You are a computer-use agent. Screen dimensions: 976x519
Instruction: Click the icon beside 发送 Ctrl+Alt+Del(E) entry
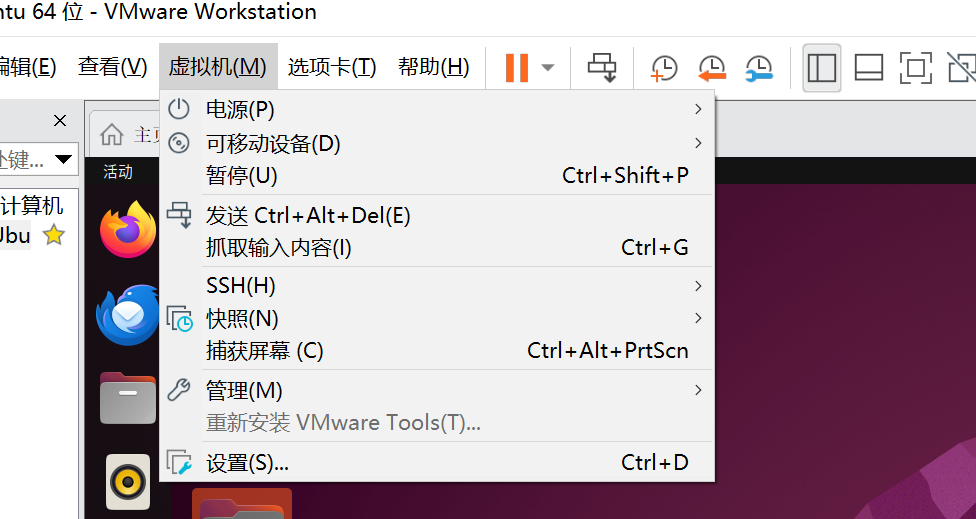(x=179, y=215)
